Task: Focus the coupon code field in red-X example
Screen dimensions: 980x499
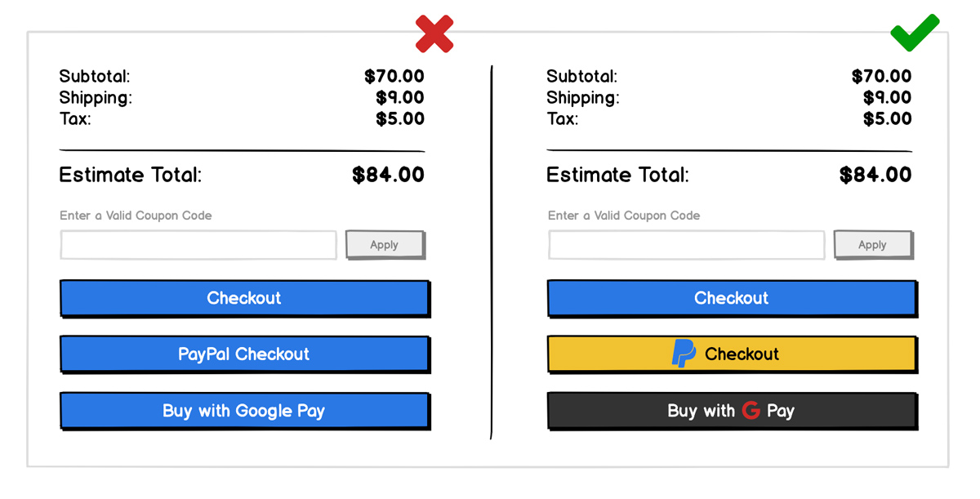Action: click(x=198, y=245)
